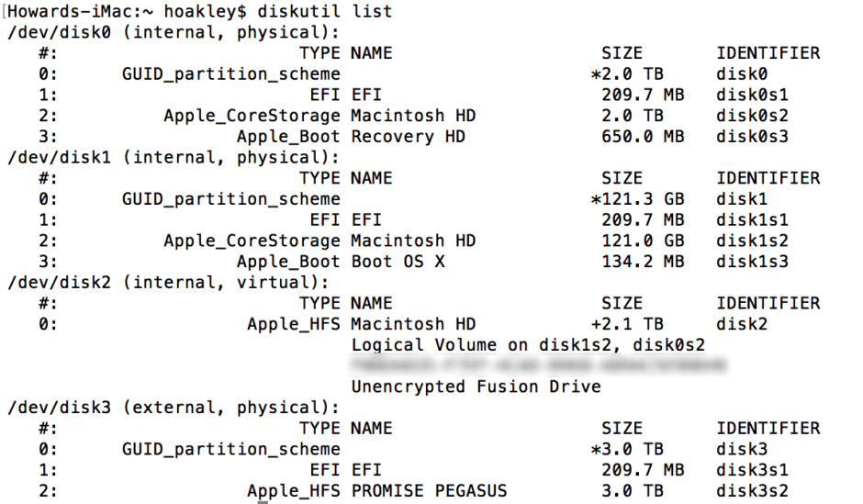Click the disk3s2 identifier
863x504 pixels.
(752, 491)
